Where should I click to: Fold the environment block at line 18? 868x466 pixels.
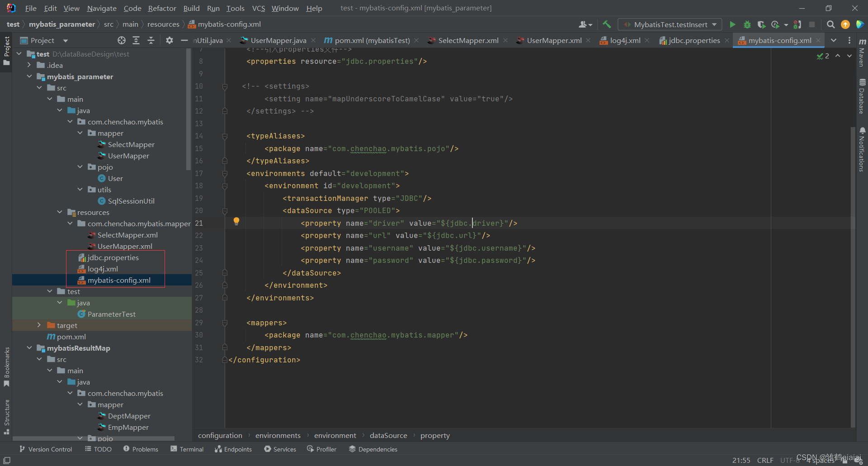click(x=225, y=186)
